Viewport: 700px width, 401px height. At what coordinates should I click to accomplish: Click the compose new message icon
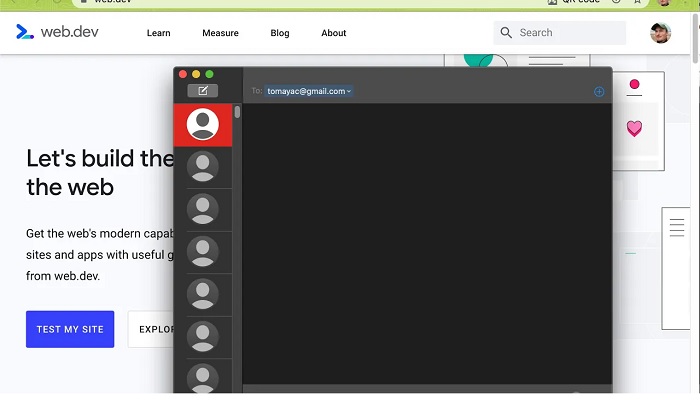pyautogui.click(x=203, y=91)
